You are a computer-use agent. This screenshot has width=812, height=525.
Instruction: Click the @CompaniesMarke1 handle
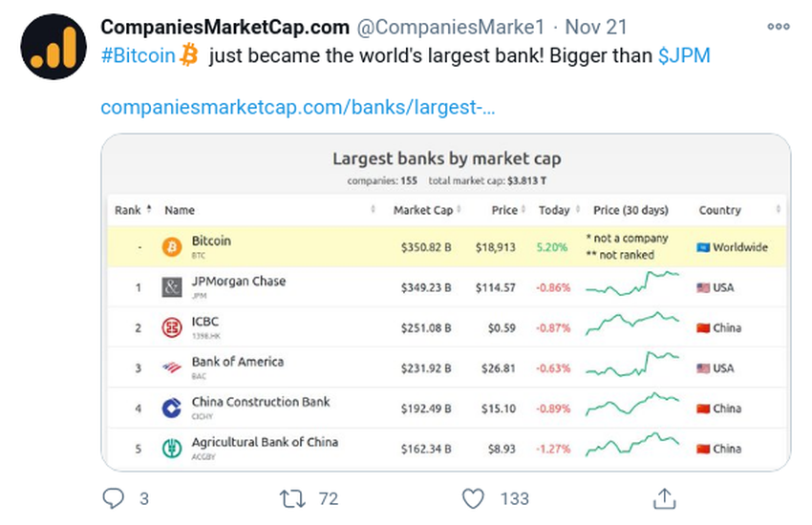coord(451,27)
